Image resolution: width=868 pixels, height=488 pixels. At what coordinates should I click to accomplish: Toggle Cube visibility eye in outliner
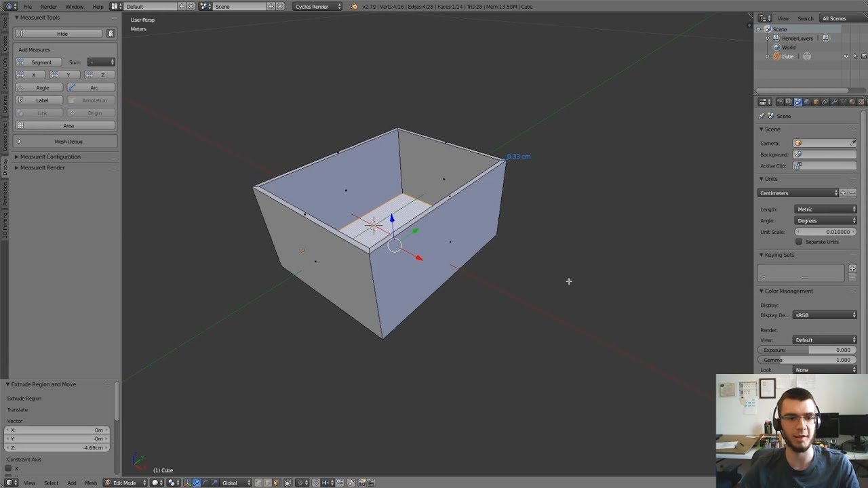click(846, 56)
